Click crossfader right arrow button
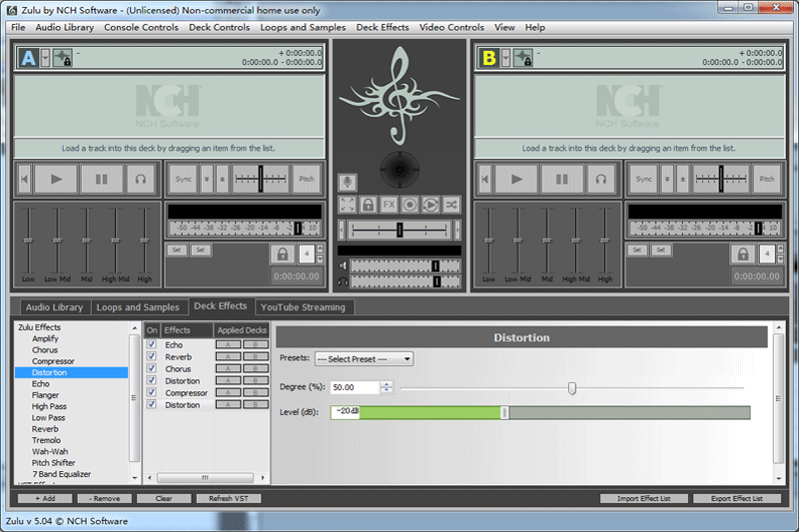The width and height of the screenshot is (799, 532). tap(457, 231)
